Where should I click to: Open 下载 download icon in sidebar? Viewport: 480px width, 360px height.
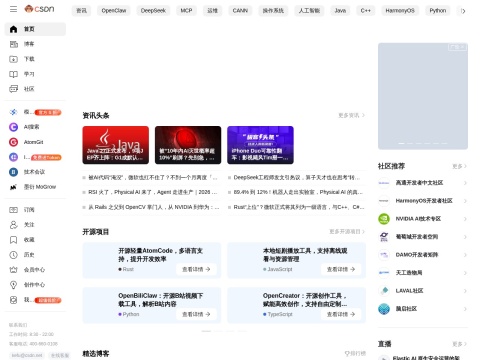tap(13, 59)
